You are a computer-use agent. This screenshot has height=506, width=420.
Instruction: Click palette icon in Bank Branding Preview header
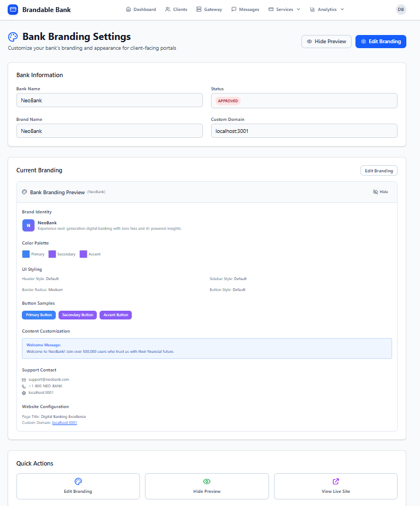pos(25,192)
